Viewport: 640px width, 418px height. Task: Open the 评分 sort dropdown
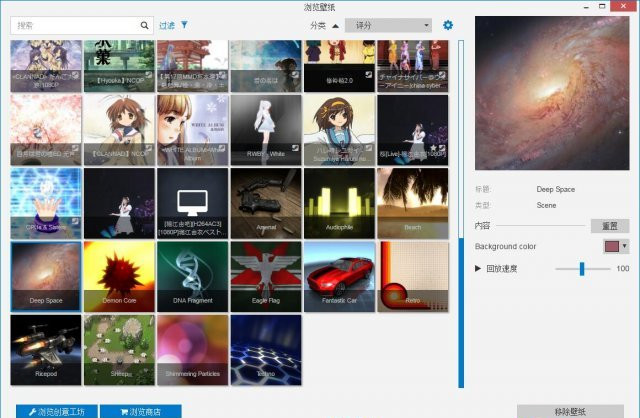point(388,25)
